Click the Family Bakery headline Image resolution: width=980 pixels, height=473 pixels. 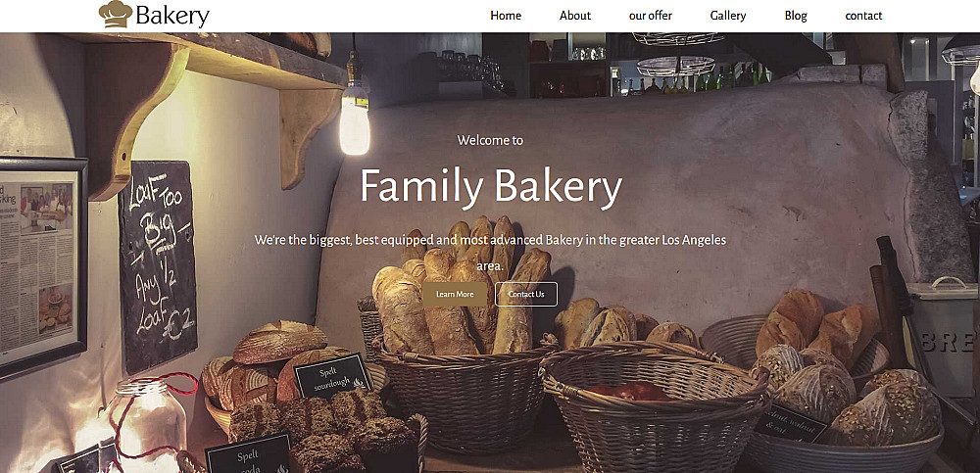click(x=491, y=187)
